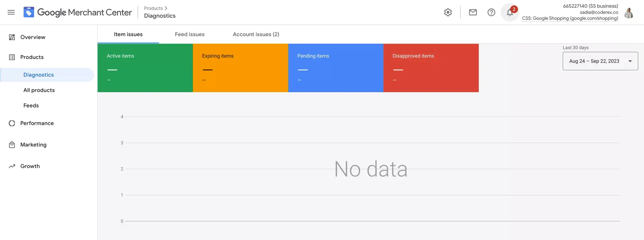This screenshot has height=240, width=644.
Task: Click the Growth trend arrow icon
Action: click(x=12, y=166)
